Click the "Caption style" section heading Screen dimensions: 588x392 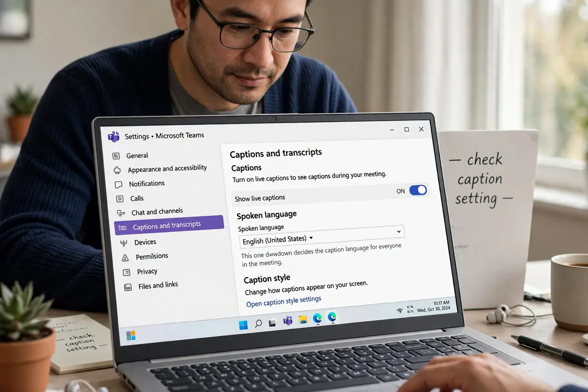(267, 279)
